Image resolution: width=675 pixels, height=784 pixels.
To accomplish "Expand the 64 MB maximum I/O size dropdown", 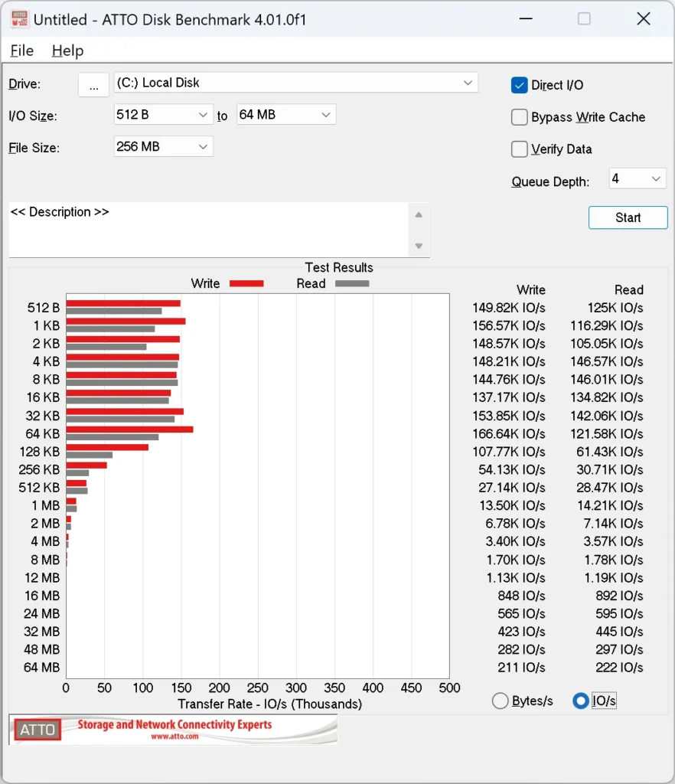I will pos(285,115).
